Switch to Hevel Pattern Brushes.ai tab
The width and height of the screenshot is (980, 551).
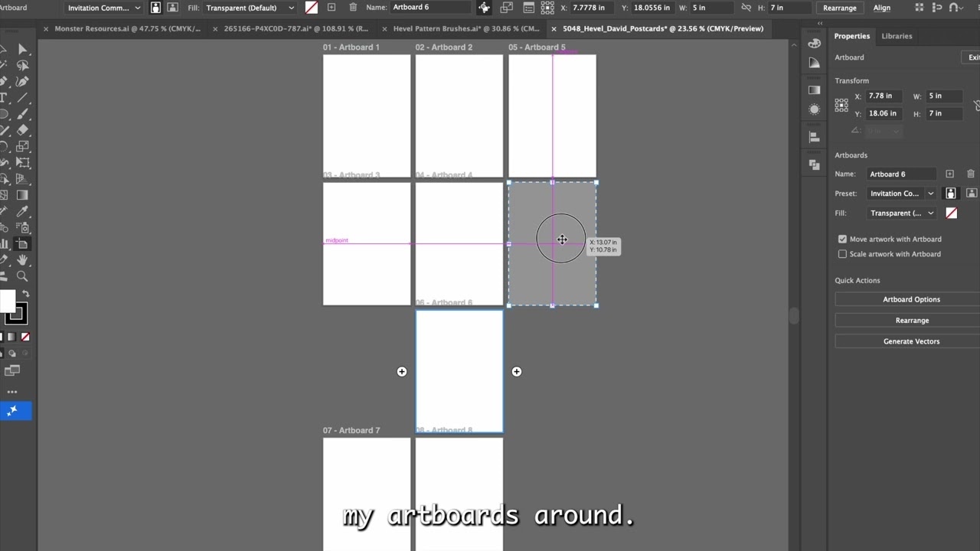465,29
